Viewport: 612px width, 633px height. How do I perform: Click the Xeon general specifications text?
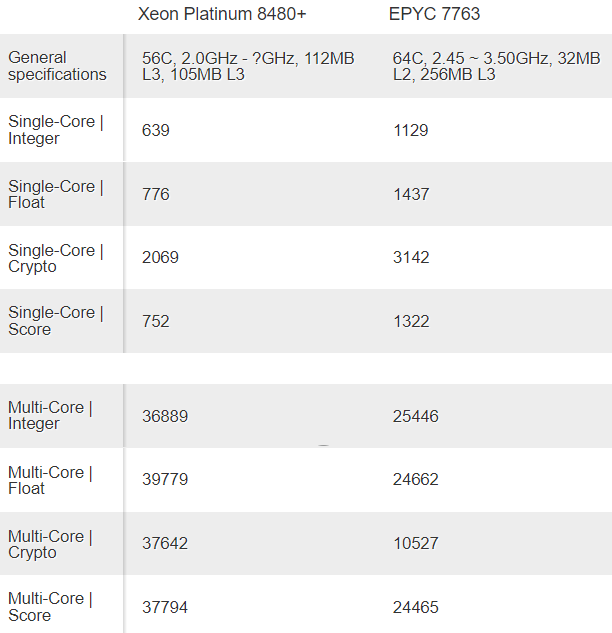[x=248, y=66]
